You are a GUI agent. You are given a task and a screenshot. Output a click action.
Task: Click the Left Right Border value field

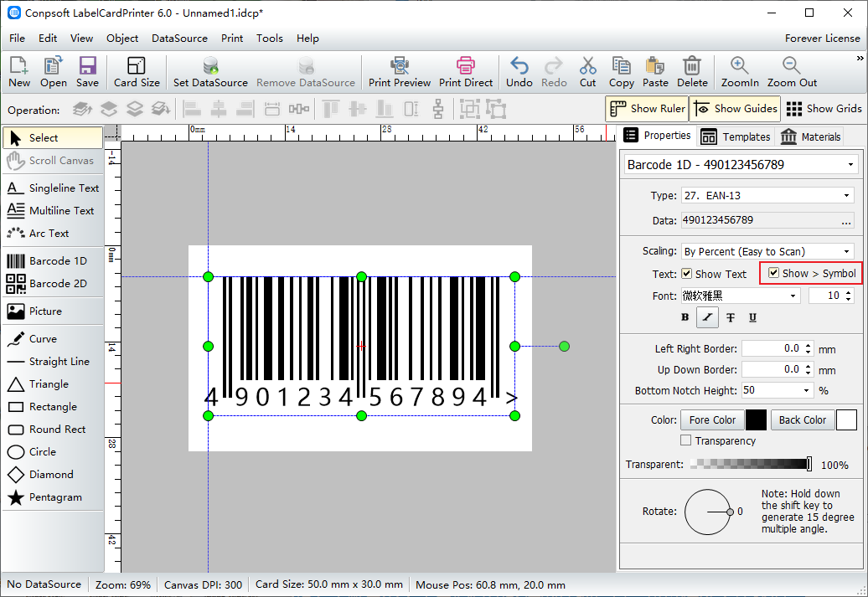[x=771, y=348]
